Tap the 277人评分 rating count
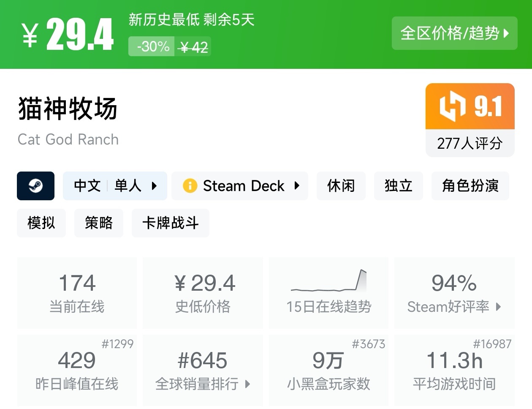Screen dimensions: 532x409 point(470,143)
